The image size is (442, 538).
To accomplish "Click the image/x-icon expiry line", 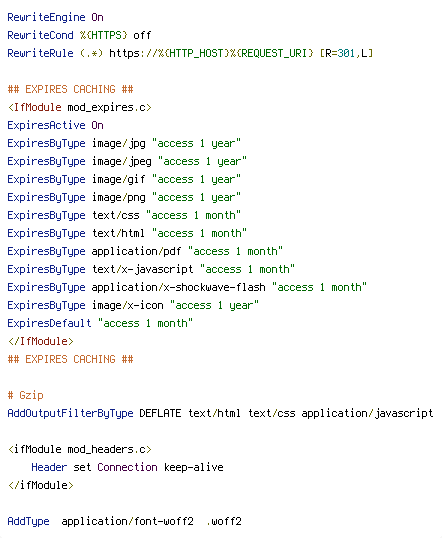I will tap(133, 305).
